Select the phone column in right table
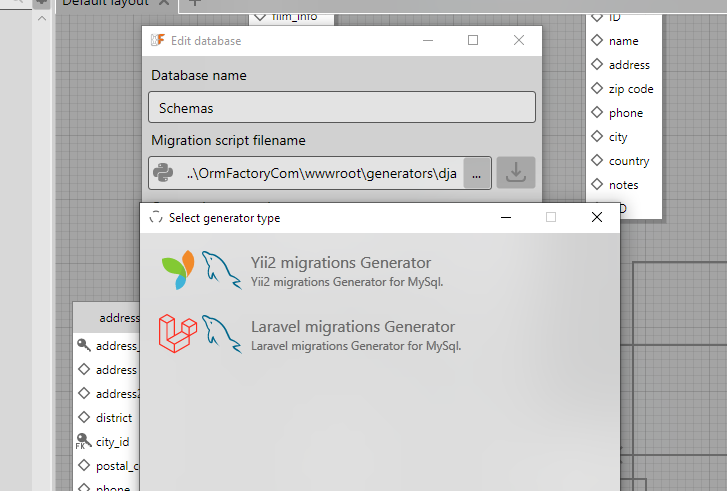 tap(624, 113)
